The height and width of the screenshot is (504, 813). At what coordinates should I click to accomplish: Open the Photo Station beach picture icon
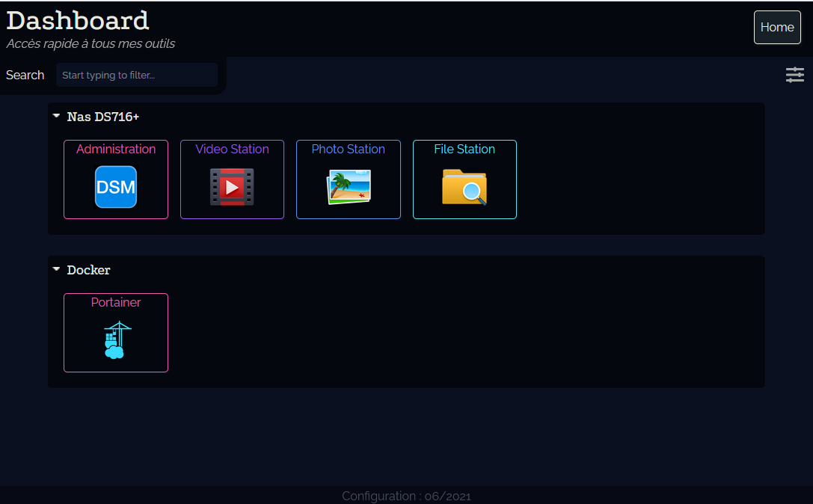tap(349, 187)
